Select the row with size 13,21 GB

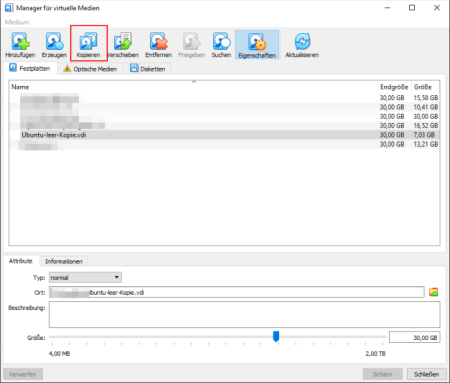coord(224,144)
